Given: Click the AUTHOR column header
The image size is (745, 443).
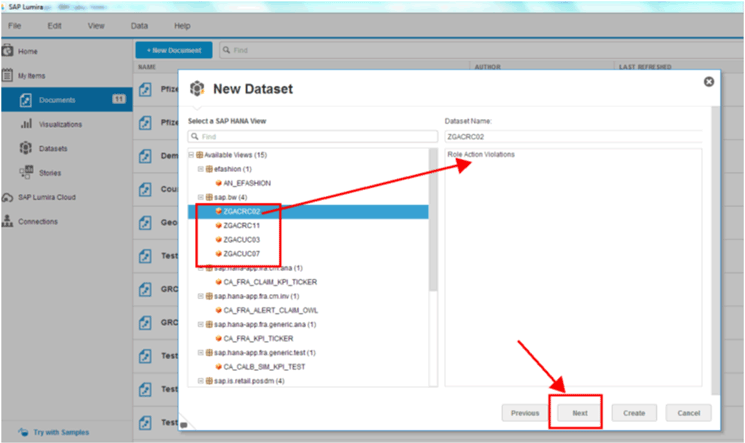Looking at the screenshot, I should (487, 67).
